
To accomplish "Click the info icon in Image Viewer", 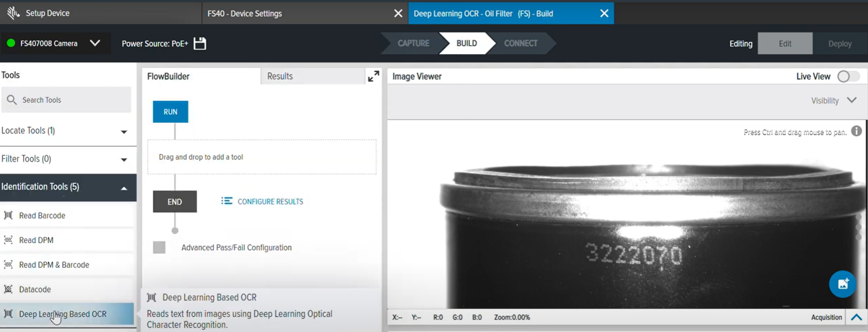I will click(x=856, y=131).
